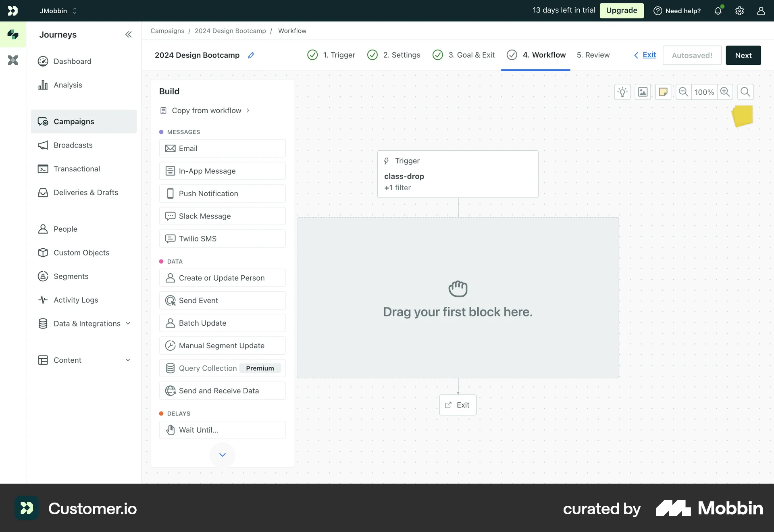Click the 3. Goal & Exit checkmark circle
Image resolution: width=774 pixels, height=532 pixels.
(438, 55)
